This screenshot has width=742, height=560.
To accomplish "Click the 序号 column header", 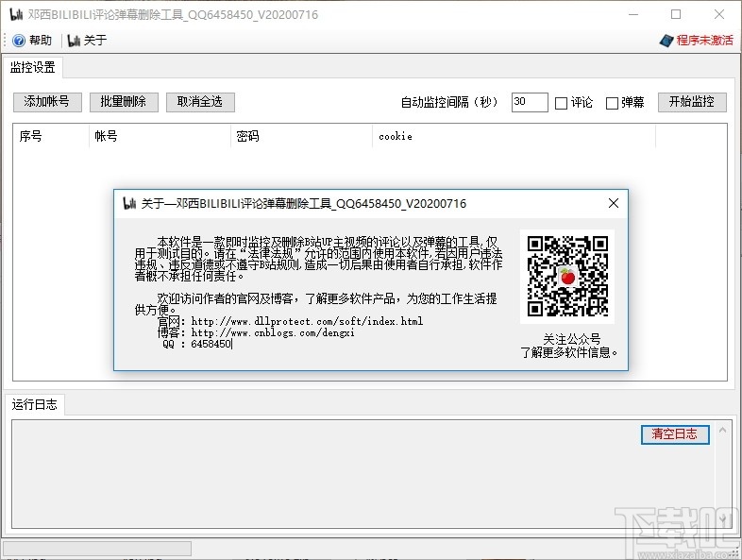I will click(51, 136).
